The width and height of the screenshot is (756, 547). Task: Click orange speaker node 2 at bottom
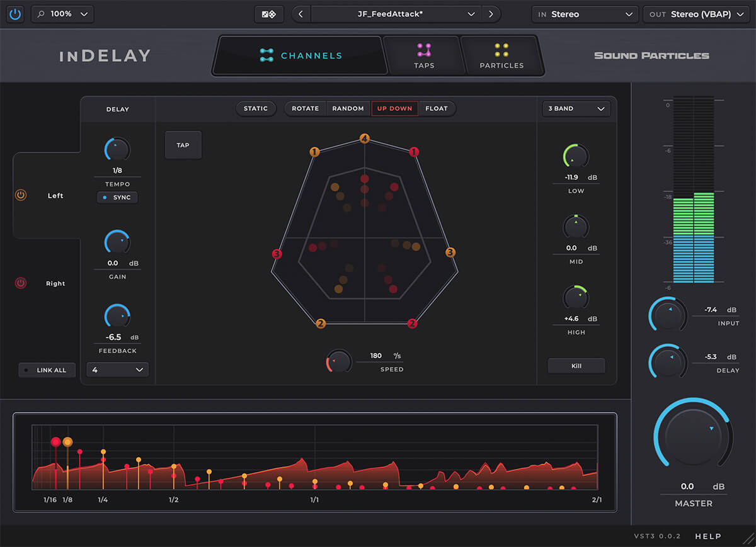[x=321, y=324]
